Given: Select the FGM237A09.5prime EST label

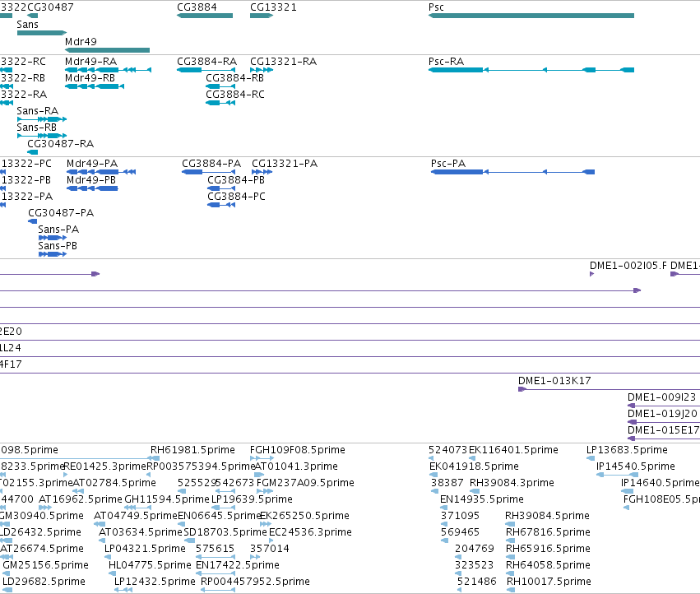Looking at the screenshot, I should coord(306,483).
